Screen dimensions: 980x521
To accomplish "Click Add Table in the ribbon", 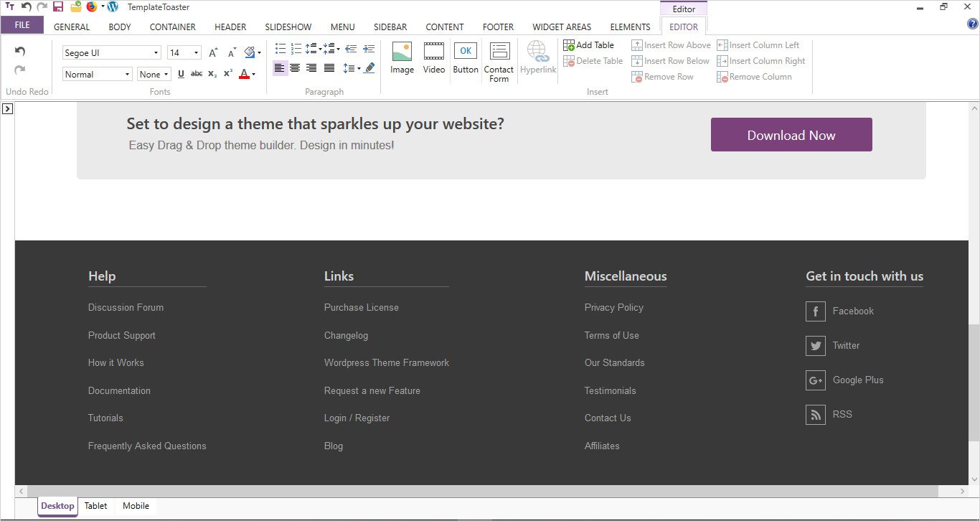I will (x=588, y=45).
